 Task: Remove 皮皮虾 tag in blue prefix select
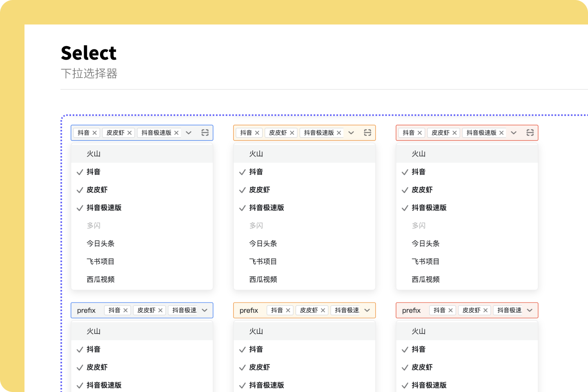(160, 310)
